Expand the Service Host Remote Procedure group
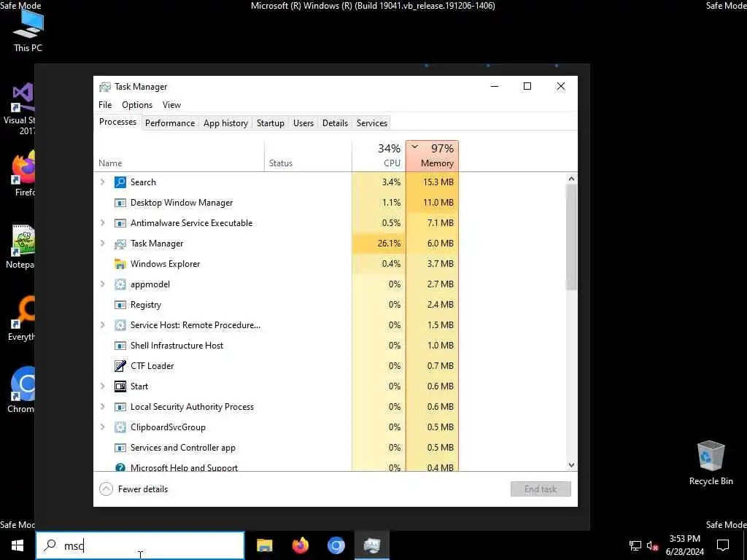Screen dimensions: 747x560 click(x=102, y=325)
